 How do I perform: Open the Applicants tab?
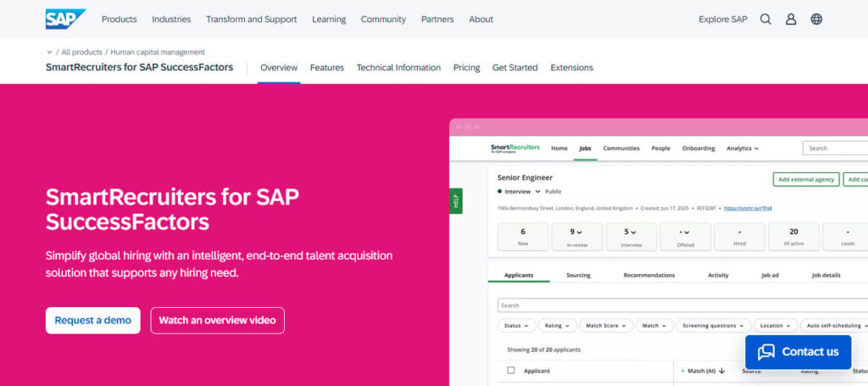coord(519,275)
